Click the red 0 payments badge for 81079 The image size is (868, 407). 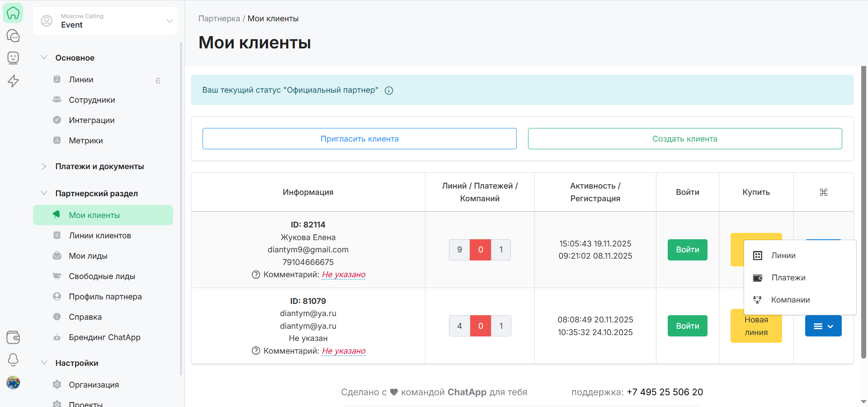[x=480, y=326]
